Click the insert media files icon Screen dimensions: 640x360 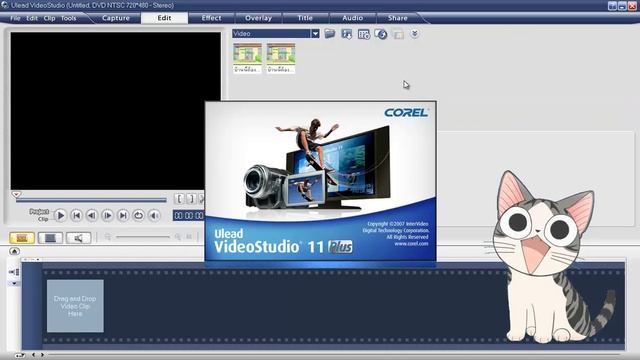click(14, 272)
